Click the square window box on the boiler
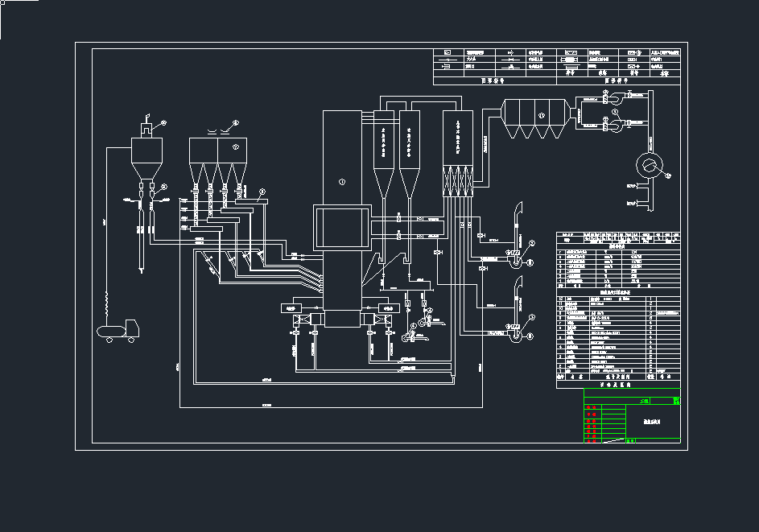The width and height of the screenshot is (759, 532). click(x=342, y=228)
